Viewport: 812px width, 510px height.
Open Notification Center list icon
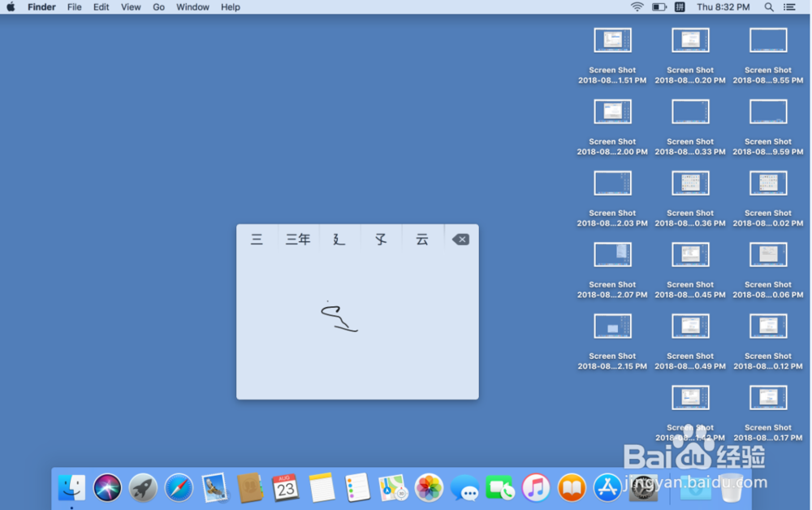click(x=789, y=6)
